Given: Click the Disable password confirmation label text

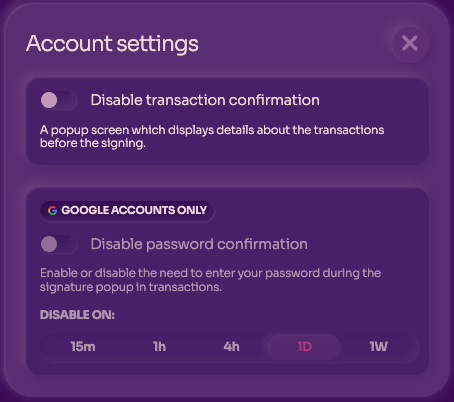Looking at the screenshot, I should [199, 244].
